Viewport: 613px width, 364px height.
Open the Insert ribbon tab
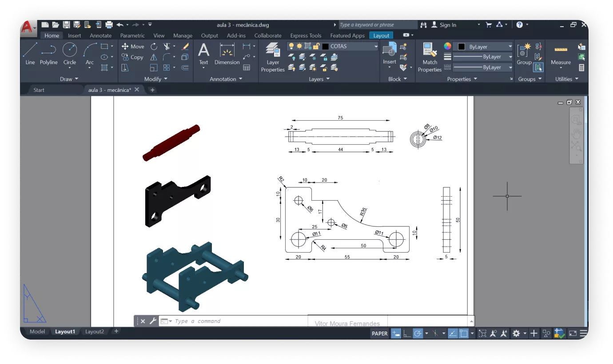[x=75, y=36]
